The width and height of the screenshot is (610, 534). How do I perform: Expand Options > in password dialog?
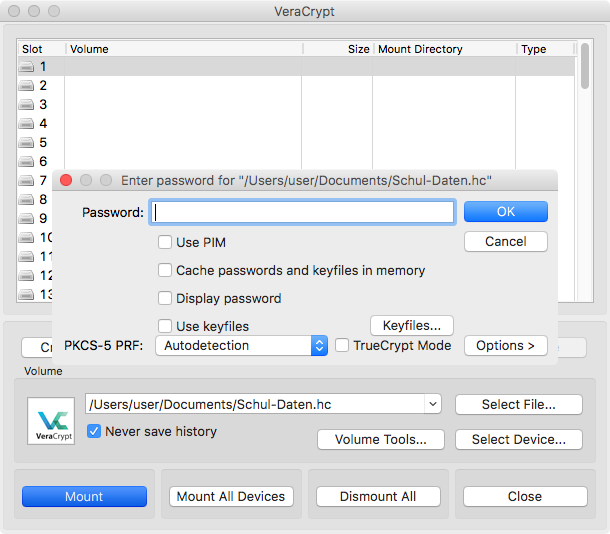click(x=505, y=345)
